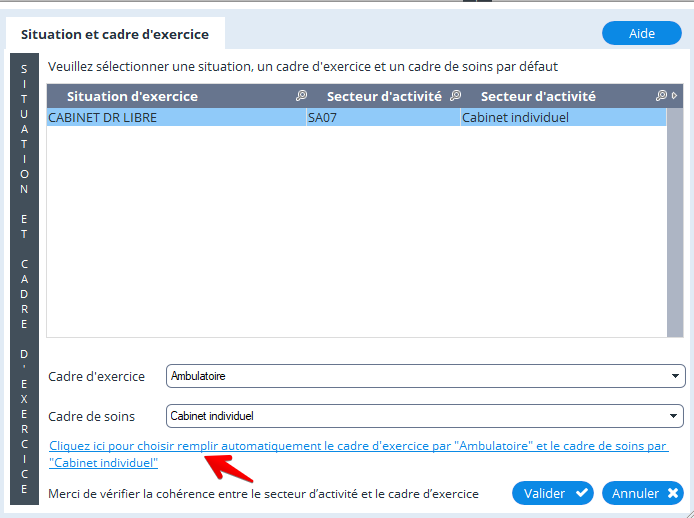Click search icon in Situation d'exercice header
Screen dimensions: 694x518
(x=301, y=96)
